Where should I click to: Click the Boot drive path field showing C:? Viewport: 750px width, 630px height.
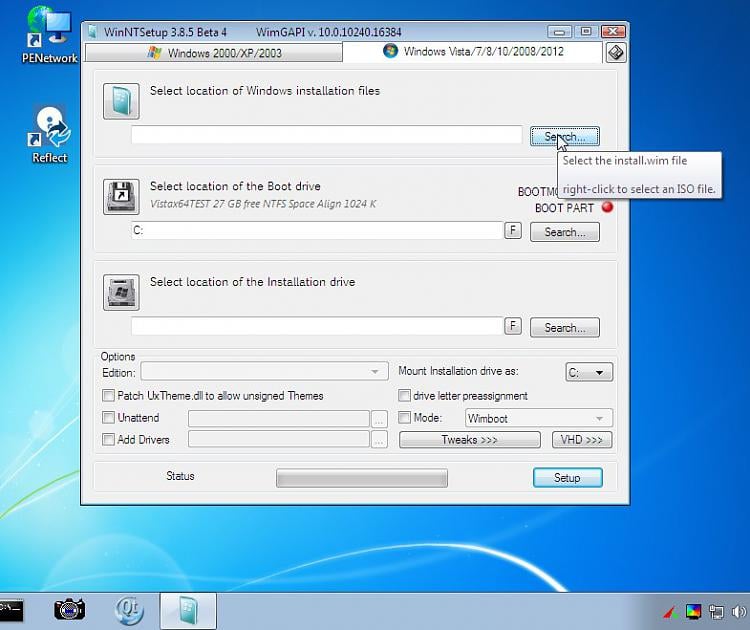click(x=317, y=230)
